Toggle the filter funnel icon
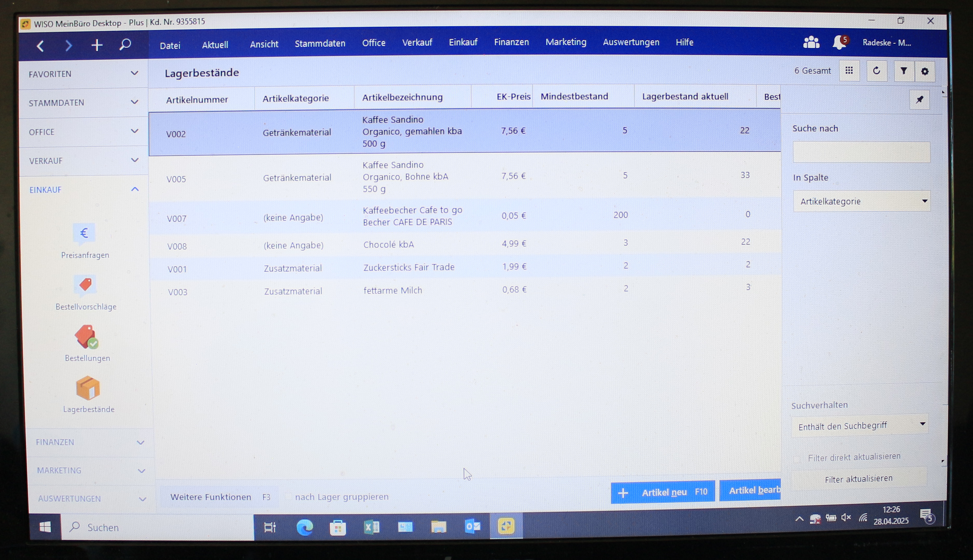Screen dimensions: 973x560 click(903, 71)
